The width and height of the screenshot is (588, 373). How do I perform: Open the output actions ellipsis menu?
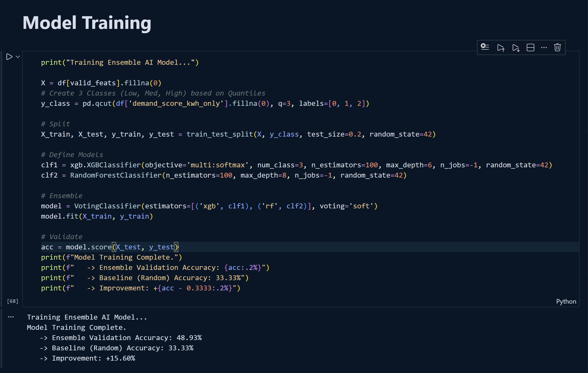(x=11, y=317)
